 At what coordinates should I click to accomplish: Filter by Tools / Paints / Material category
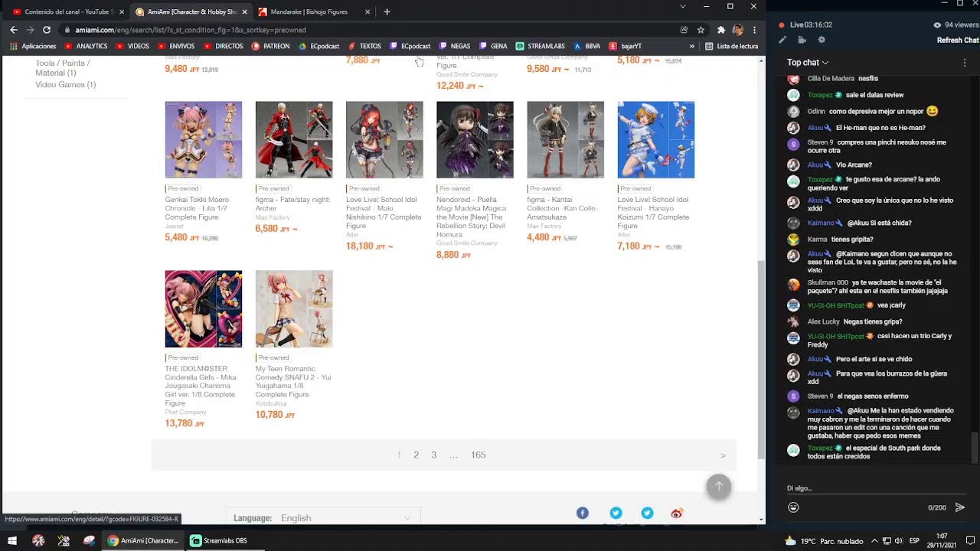click(63, 67)
